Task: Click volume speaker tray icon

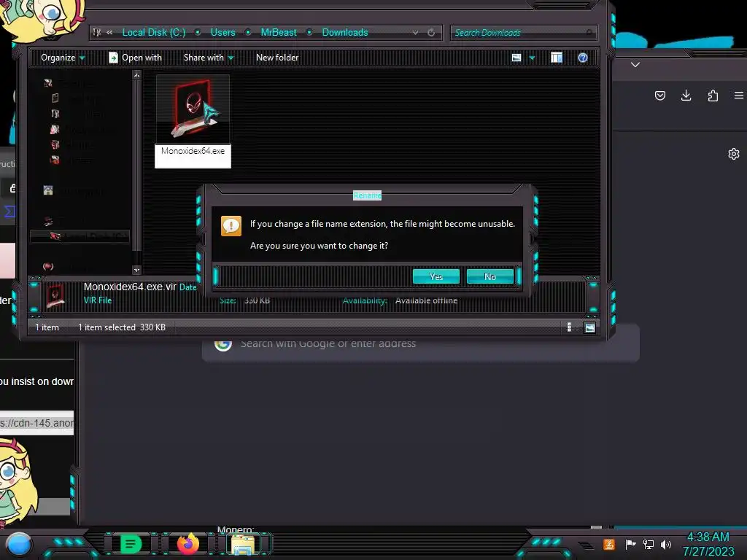Action: [x=666, y=544]
